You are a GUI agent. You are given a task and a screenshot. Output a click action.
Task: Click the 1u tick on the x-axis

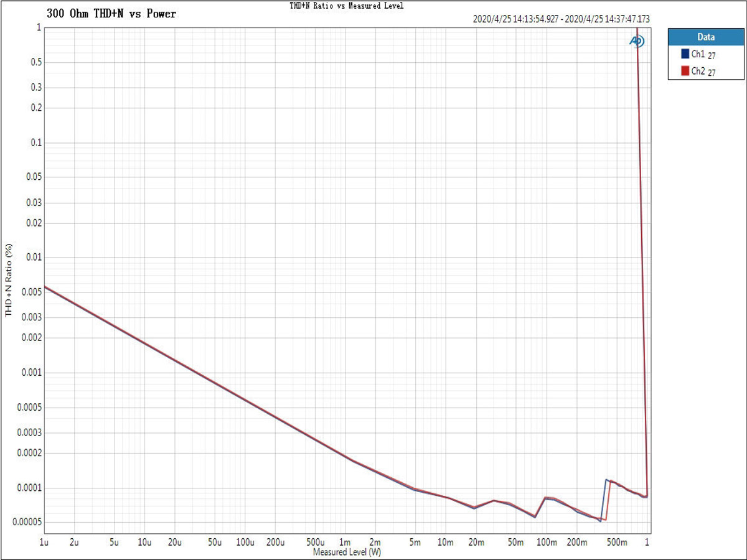coord(44,542)
